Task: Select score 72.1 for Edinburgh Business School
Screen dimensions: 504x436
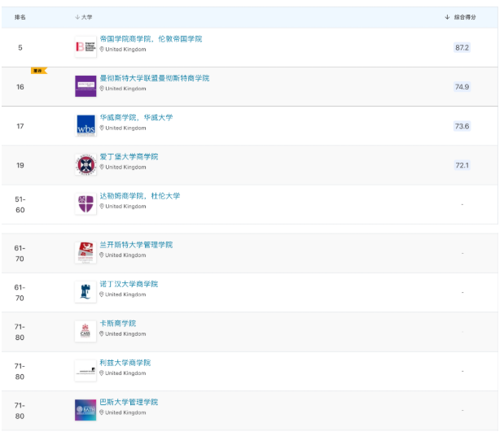Action: (462, 165)
